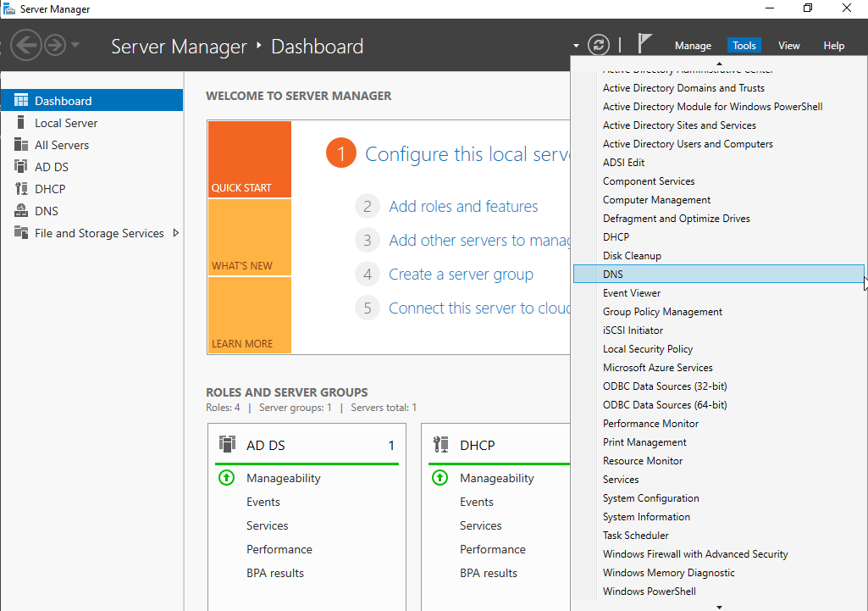Click AD DS Manageability green status icon

click(x=226, y=477)
